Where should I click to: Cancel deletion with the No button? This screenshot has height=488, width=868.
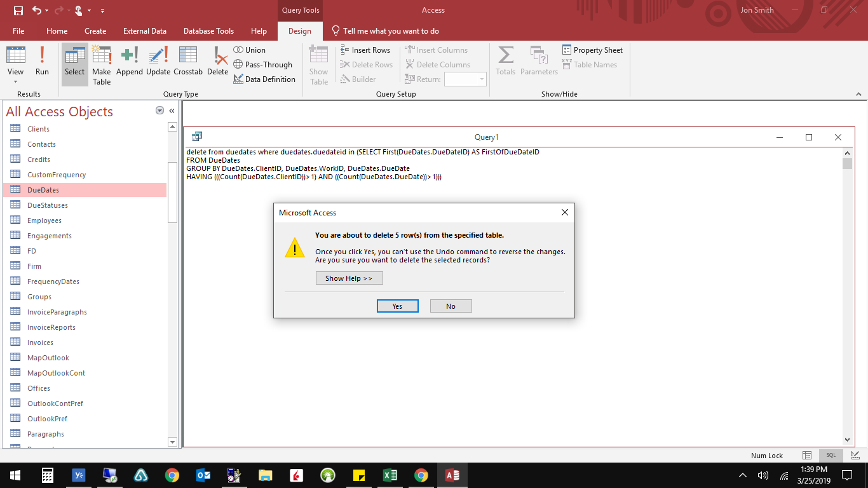pyautogui.click(x=451, y=306)
